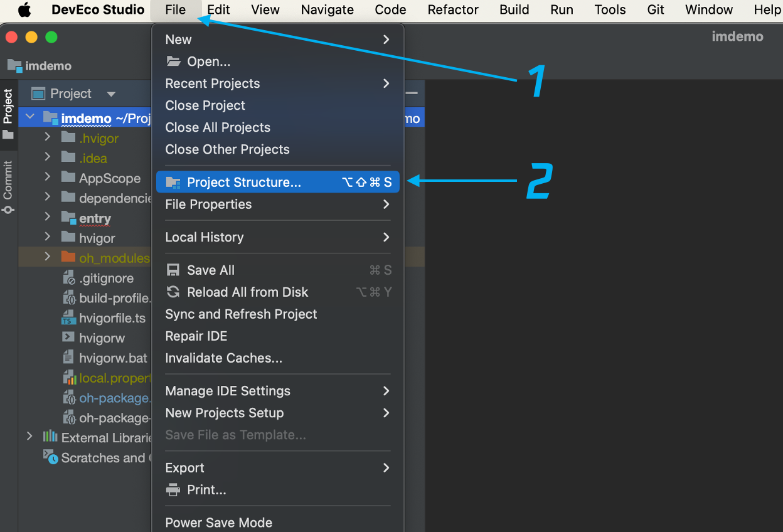Collapse the imdemo project root node
Image resolution: width=783 pixels, height=532 pixels.
29,118
